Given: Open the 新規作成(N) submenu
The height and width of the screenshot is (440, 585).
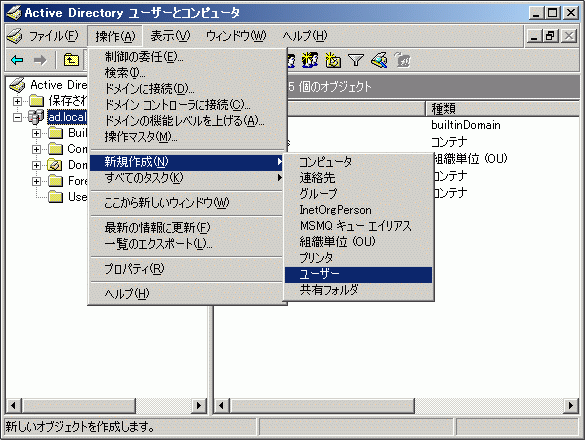Looking at the screenshot, I should [x=187, y=162].
